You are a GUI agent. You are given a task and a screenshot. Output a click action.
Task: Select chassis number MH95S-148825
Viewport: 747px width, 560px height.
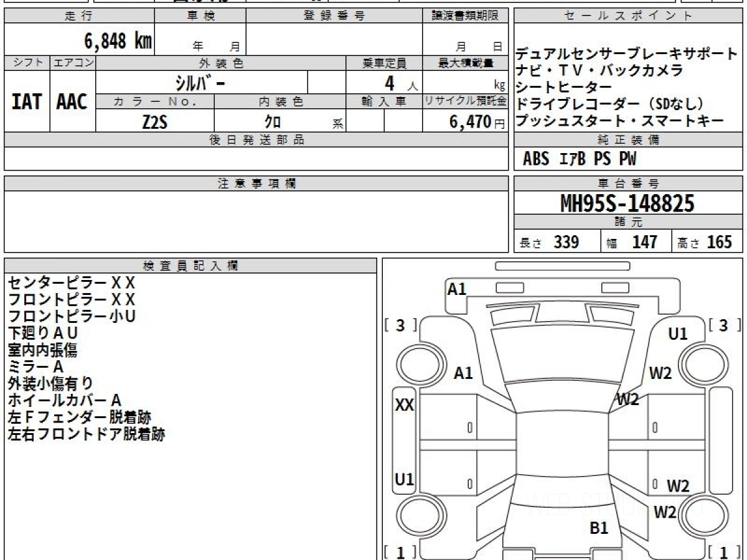627,203
